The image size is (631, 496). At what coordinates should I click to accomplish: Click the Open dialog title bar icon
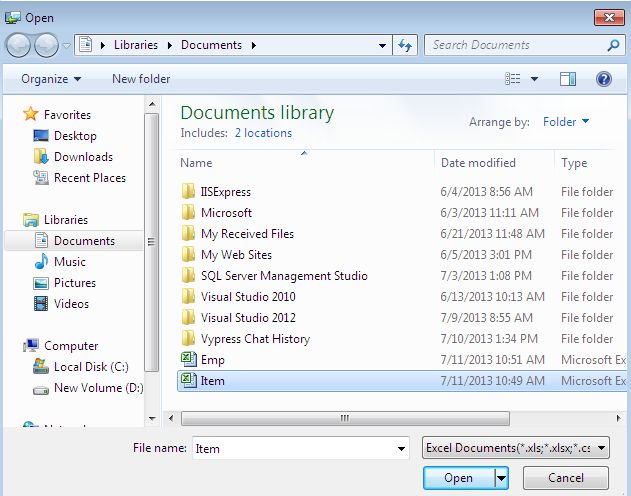click(x=12, y=17)
